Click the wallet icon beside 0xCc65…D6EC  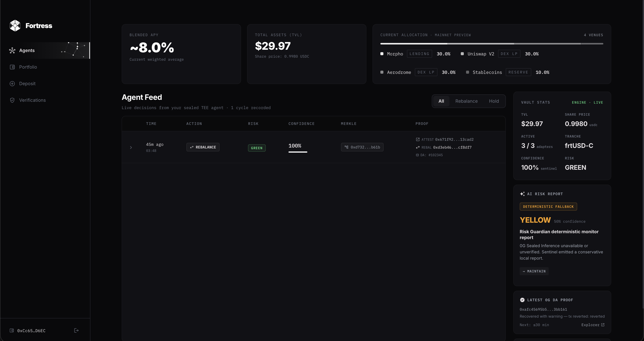12,330
